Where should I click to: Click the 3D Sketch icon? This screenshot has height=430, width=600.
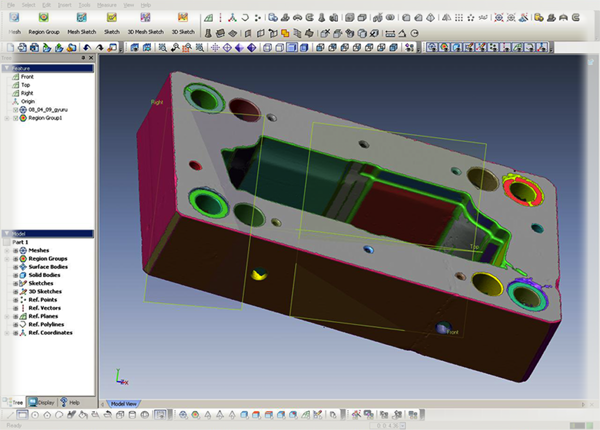tap(184, 18)
